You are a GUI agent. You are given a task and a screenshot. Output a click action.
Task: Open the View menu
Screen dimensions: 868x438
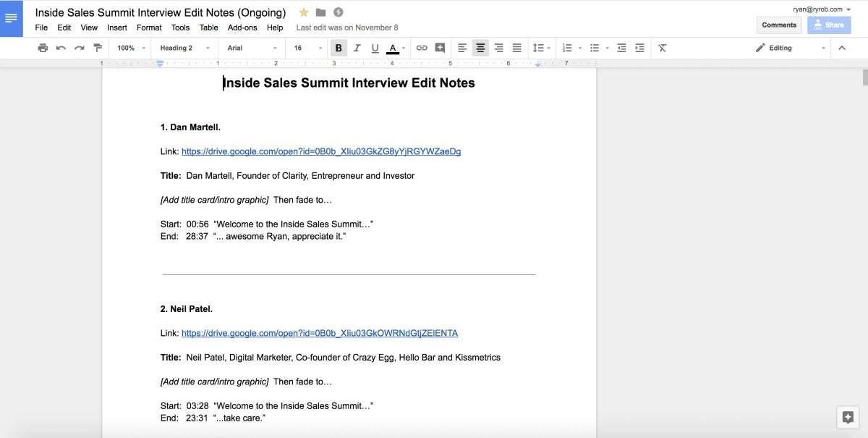coord(89,28)
